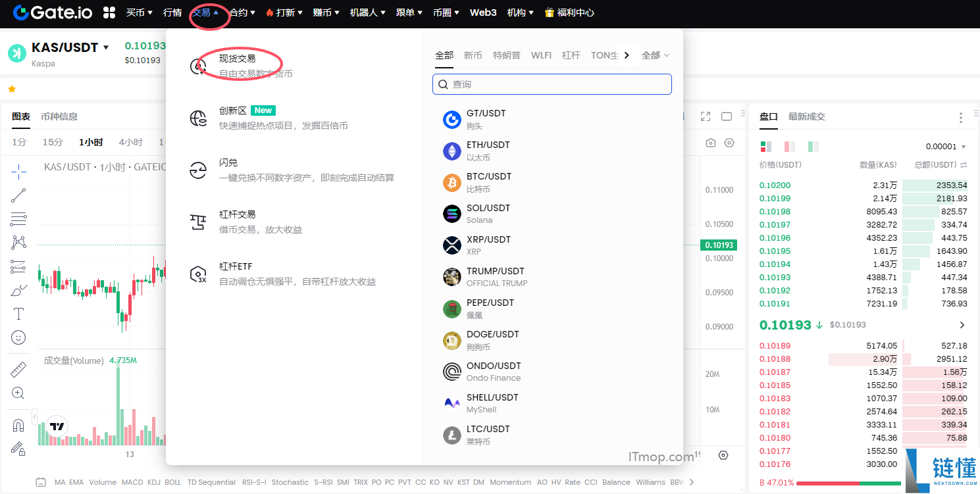Expand the 买币 menu

coord(140,12)
